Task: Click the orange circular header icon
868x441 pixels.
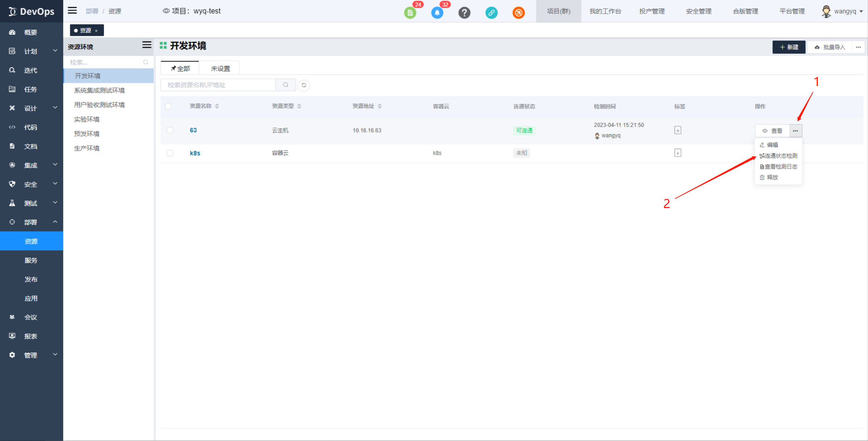Action: pos(518,13)
